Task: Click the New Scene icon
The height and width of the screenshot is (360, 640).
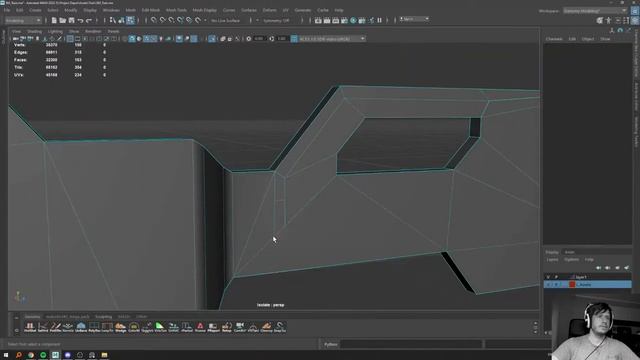Action: [54, 20]
